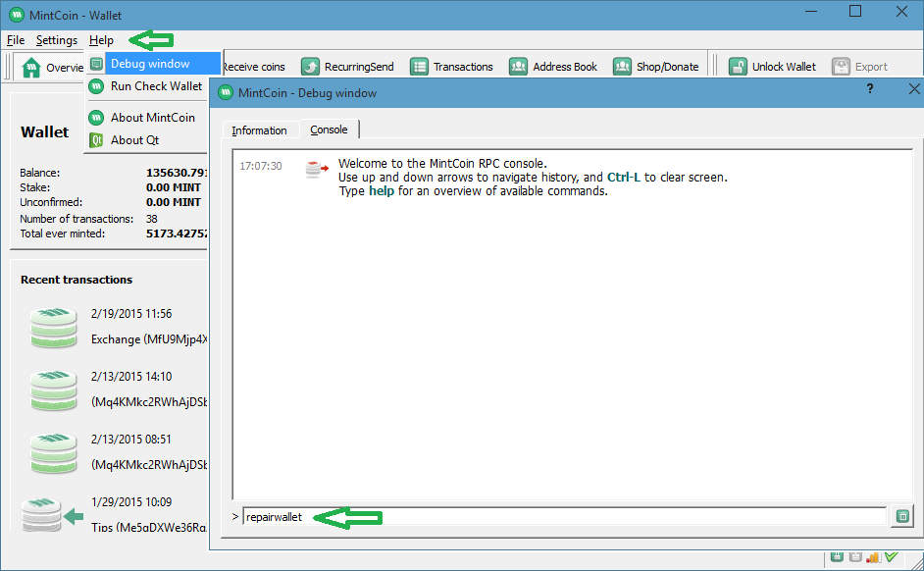Switch to the Console tab
This screenshot has width=924, height=571.
click(x=329, y=130)
